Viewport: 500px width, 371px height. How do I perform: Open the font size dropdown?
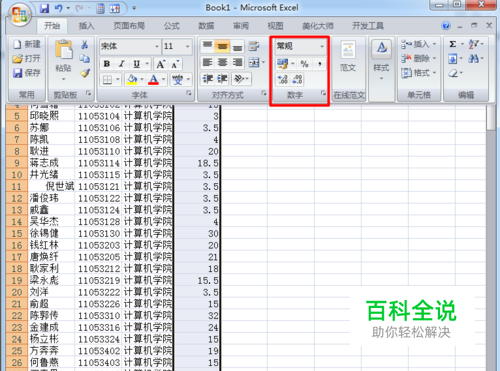coord(187,46)
